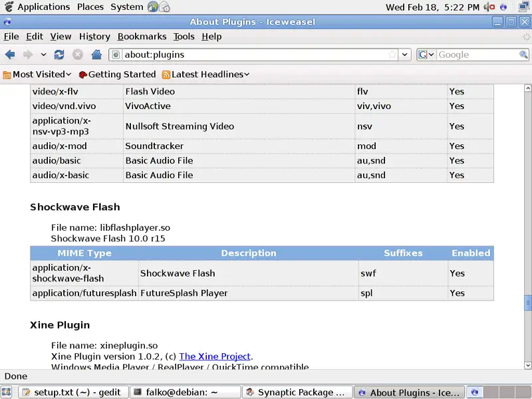Image resolution: width=532 pixels, height=399 pixels.
Task: Click the 'FutureSplash Player' description cell
Action: pyautogui.click(x=248, y=293)
